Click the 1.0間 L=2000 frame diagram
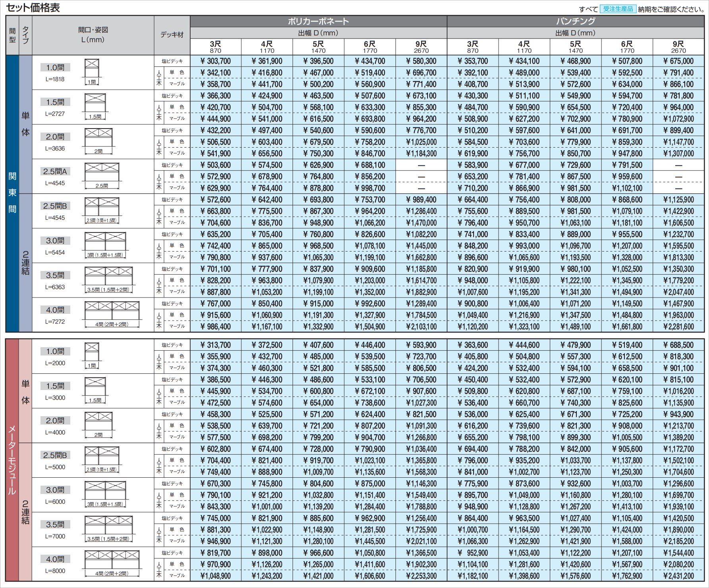Screen dimensions: 709x588 [x=92, y=355]
